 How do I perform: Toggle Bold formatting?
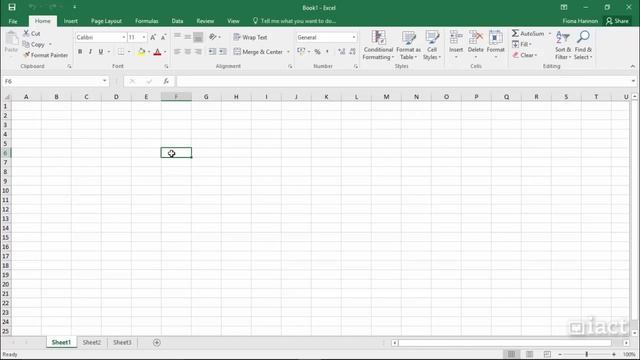click(80, 52)
